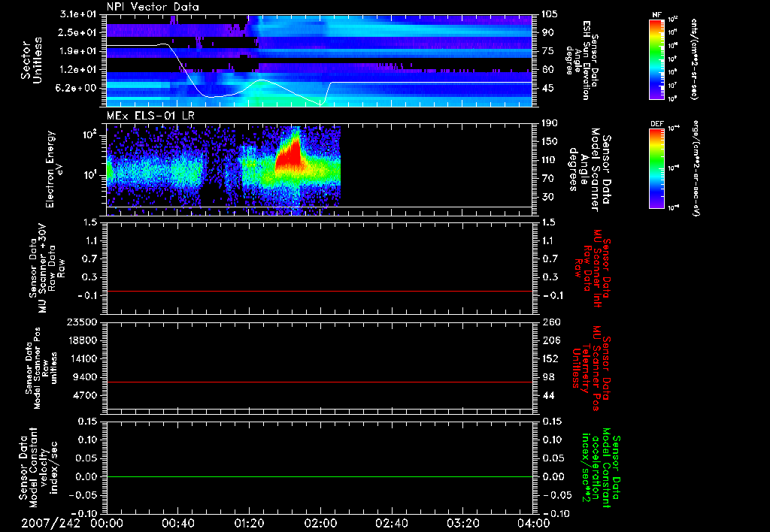Click the "98" telemetry axis tick
Image resolution: width=770 pixels, height=532 pixels.
(x=547, y=377)
